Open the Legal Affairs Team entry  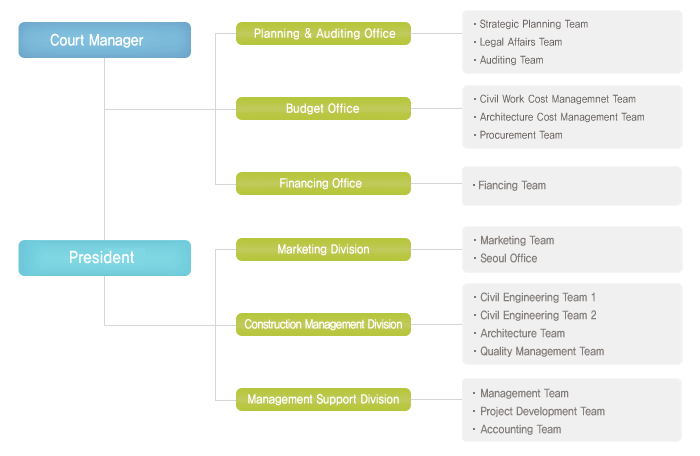pos(520,42)
